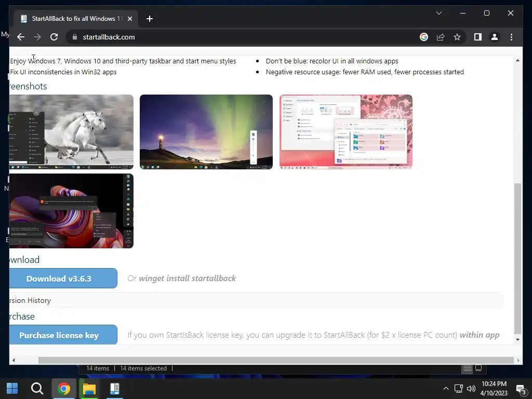Viewport: 532px width, 399px height.
Task: Show hidden system tray icons
Action: point(446,389)
